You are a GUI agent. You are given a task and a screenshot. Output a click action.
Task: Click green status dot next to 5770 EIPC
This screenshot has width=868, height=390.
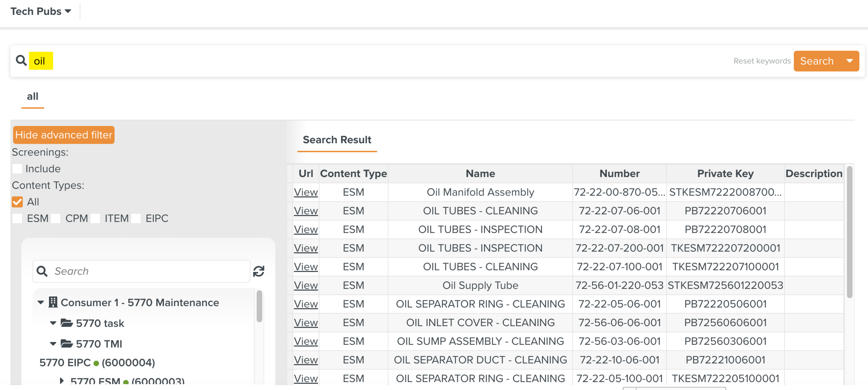[97, 363]
